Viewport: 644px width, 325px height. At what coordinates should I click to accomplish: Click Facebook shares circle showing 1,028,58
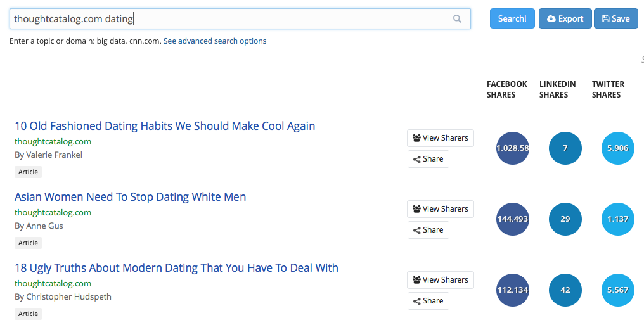pyautogui.click(x=513, y=148)
